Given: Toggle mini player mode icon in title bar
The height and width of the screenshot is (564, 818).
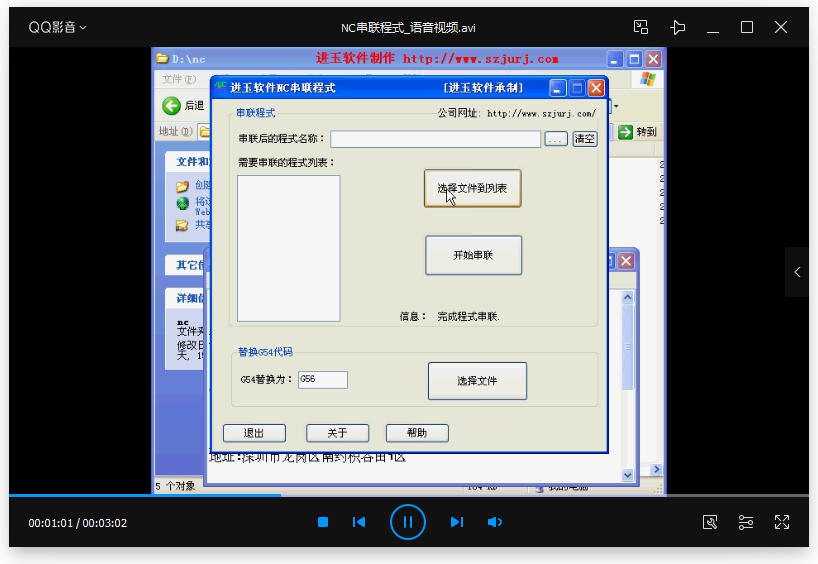Looking at the screenshot, I should point(641,27).
